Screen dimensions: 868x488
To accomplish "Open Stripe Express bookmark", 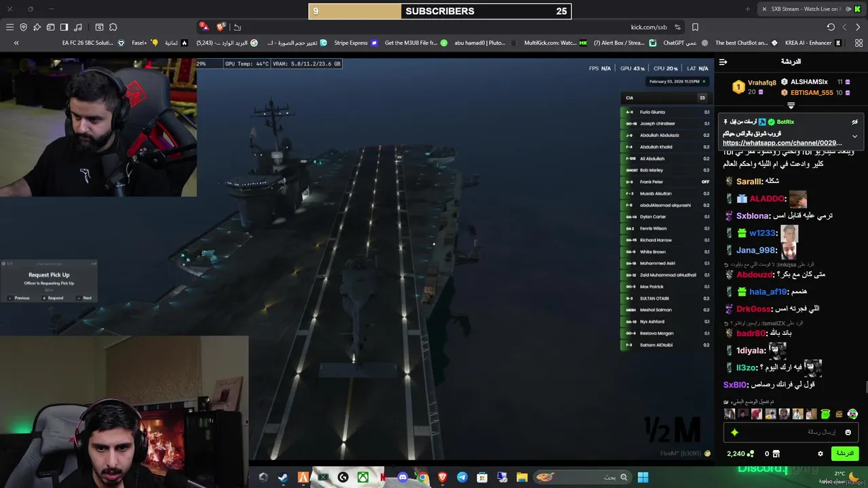I will point(355,43).
